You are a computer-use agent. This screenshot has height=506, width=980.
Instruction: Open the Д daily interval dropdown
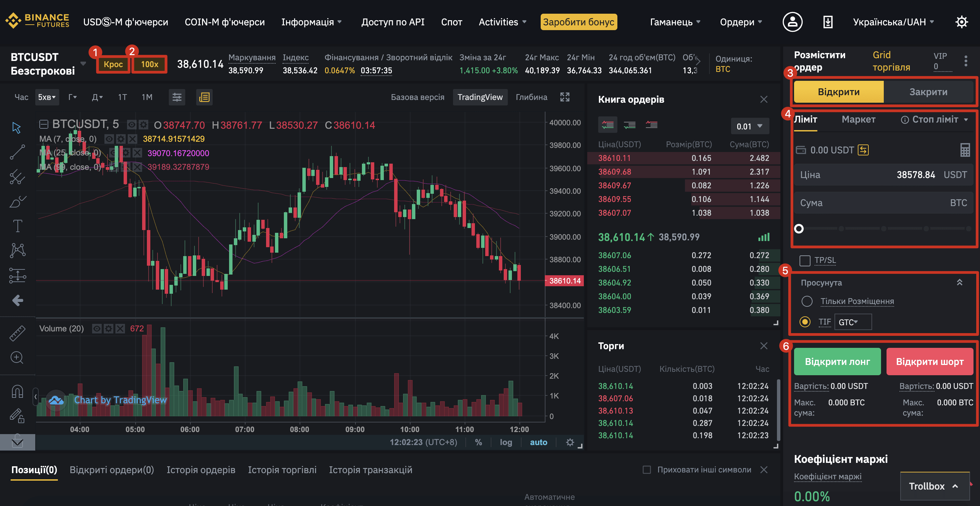click(97, 97)
